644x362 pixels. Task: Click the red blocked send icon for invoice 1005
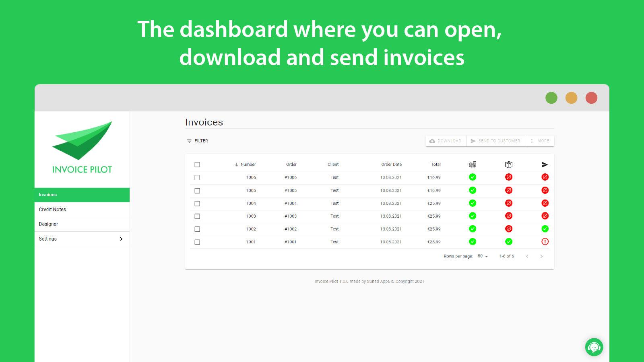[545, 190]
